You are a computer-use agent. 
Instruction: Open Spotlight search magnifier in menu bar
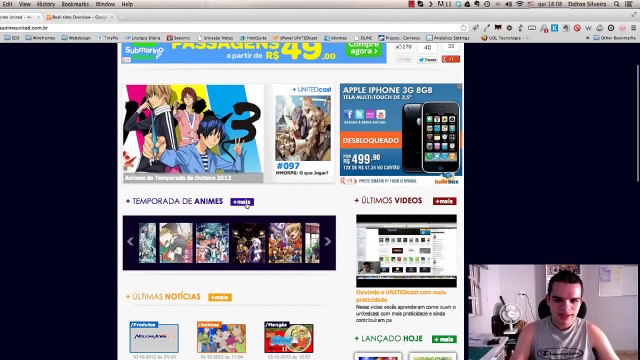coord(616,4)
